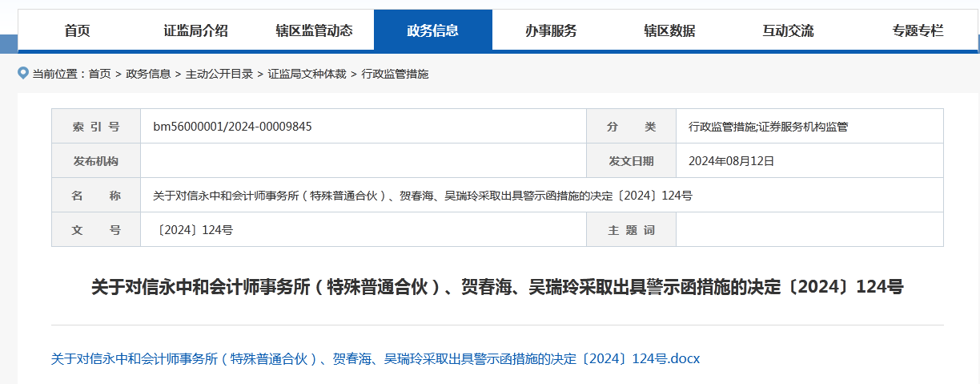This screenshot has height=384, width=980.
Task: Select the 政务信息 navigation tab
Action: pos(432,31)
